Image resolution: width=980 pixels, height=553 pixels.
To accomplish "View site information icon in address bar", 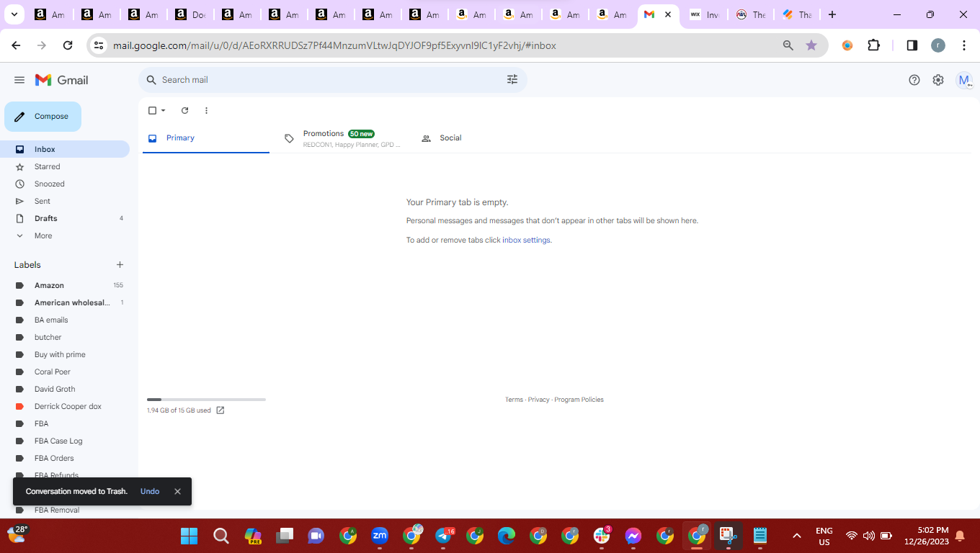I will [x=99, y=45].
